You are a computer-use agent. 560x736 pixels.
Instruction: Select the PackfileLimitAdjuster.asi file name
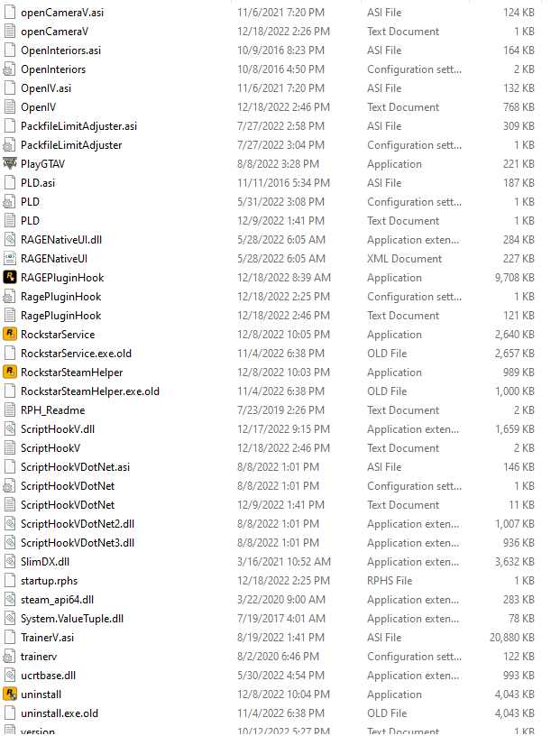tap(78, 126)
